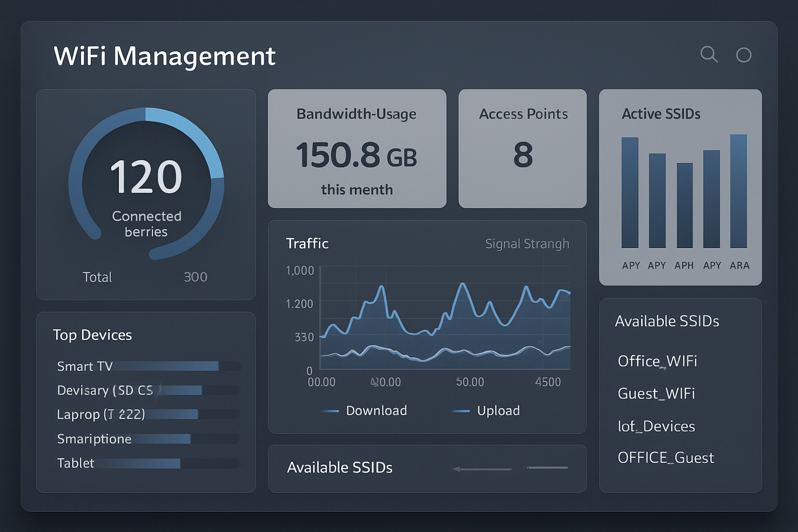Click the right arrow in Available SSIDs bar
This screenshot has height=532, width=798.
pyautogui.click(x=547, y=468)
